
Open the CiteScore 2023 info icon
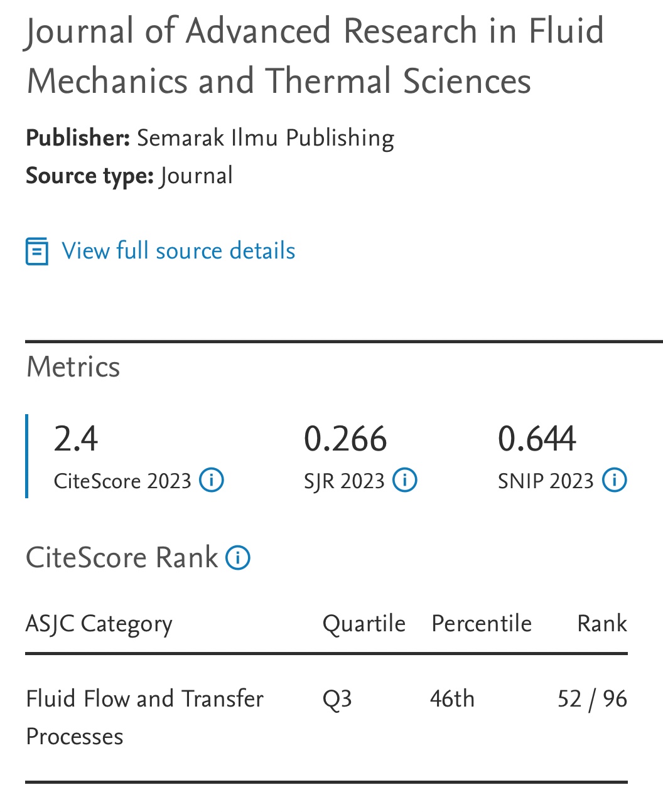click(212, 480)
